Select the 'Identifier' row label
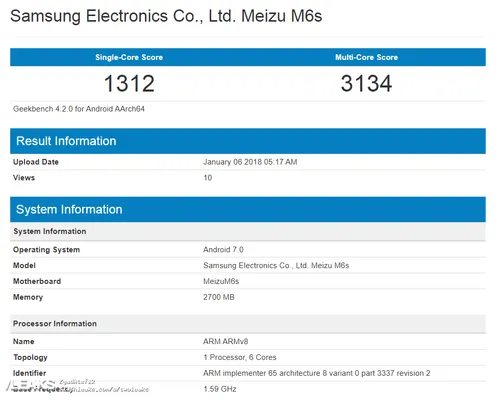 point(29,373)
